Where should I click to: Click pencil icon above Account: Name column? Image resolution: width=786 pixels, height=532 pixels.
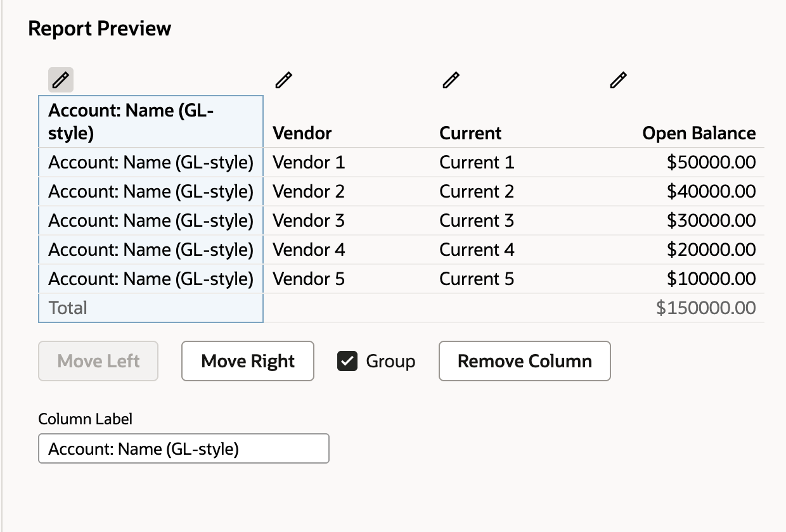click(x=61, y=80)
